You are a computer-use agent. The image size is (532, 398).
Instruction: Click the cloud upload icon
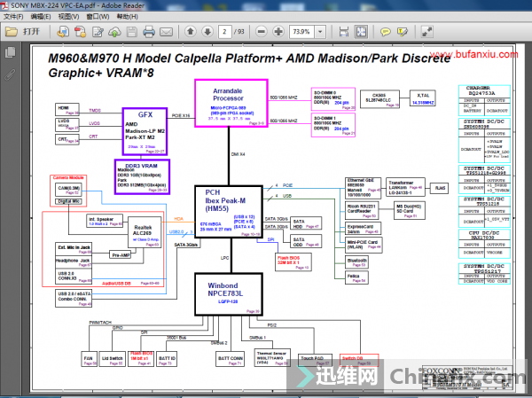coord(114,32)
